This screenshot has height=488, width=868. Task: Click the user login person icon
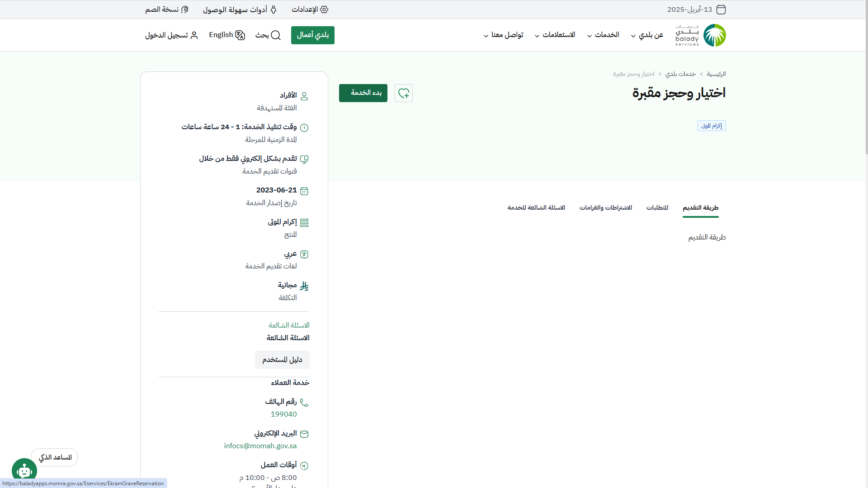click(x=194, y=35)
